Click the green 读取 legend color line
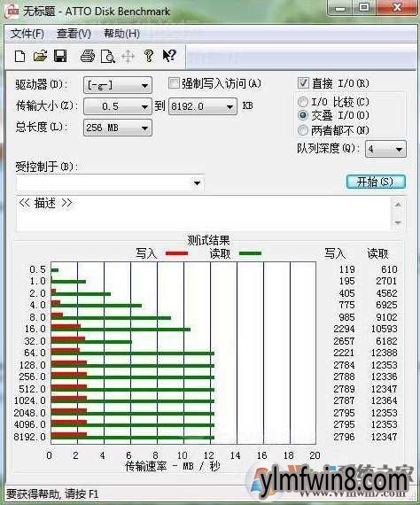Viewport: 420px width, 505px height. pos(250,253)
